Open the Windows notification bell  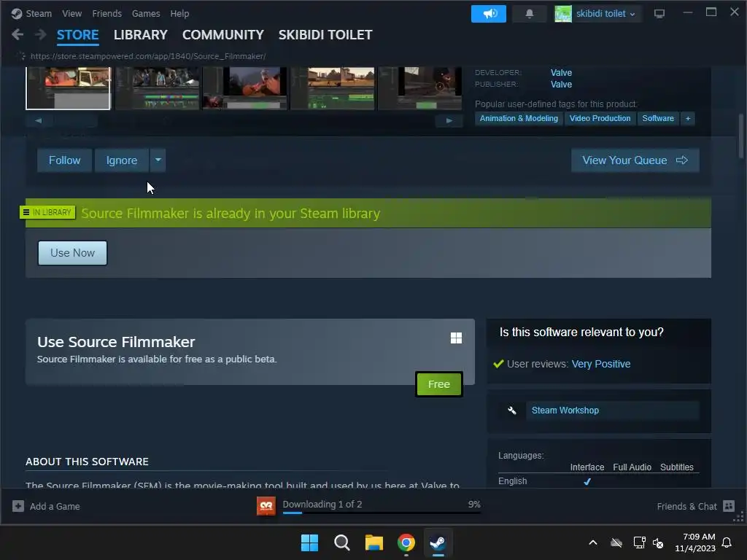click(x=727, y=542)
